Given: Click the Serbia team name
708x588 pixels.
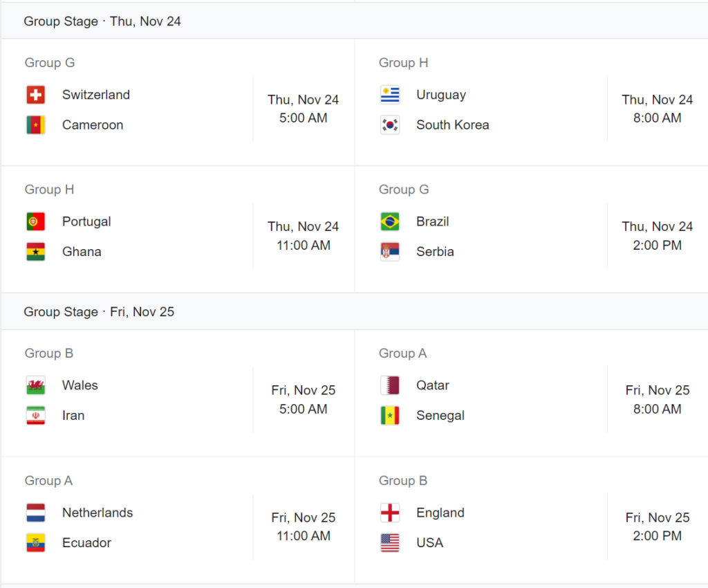Looking at the screenshot, I should tap(435, 252).
